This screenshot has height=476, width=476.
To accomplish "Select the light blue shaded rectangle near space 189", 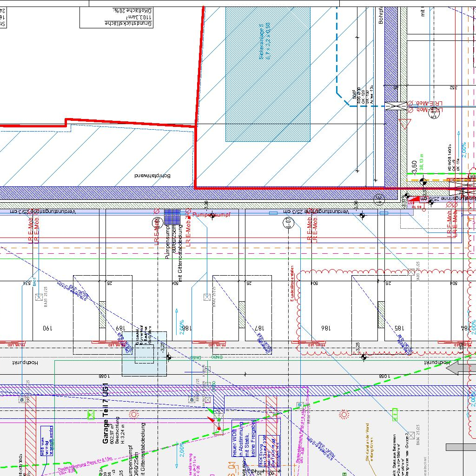I will pyautogui.click(x=144, y=353).
